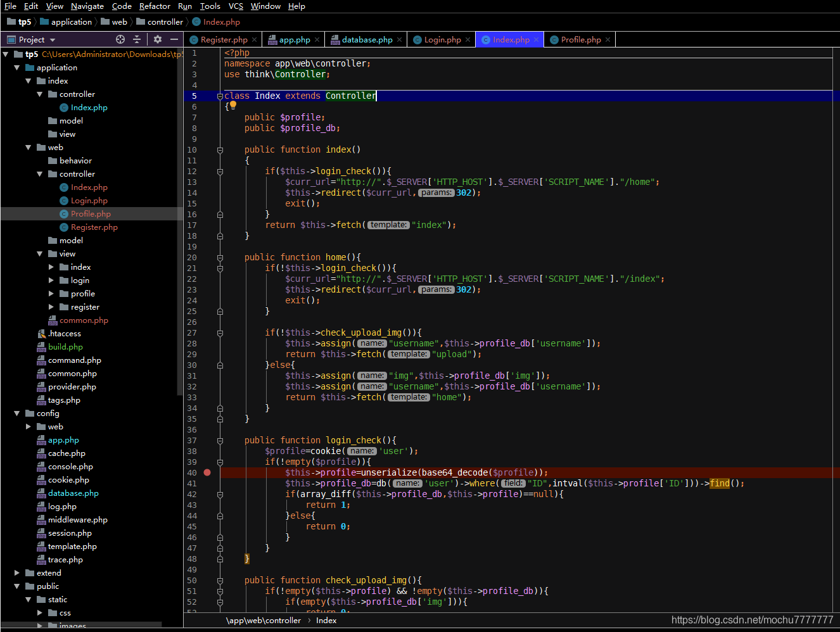Select the behavior folder under web
Screen dimensions: 840x632
pos(75,161)
